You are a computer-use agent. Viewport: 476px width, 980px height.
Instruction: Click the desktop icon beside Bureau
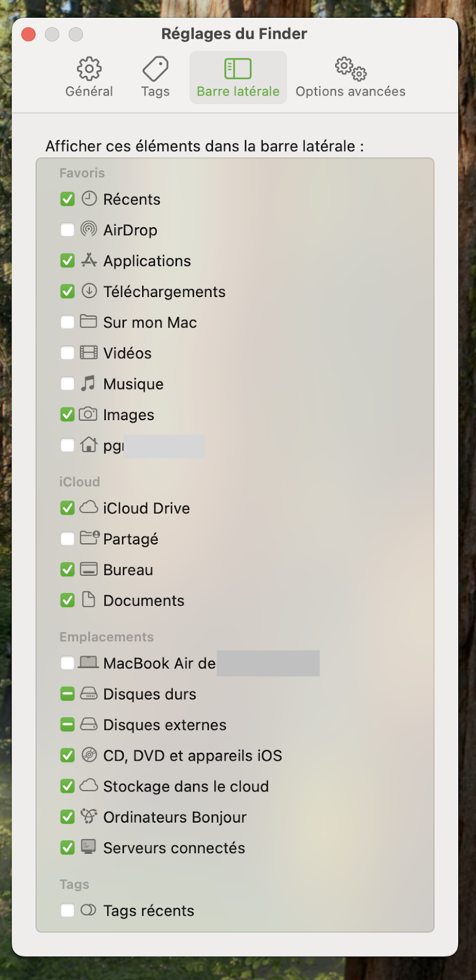pyautogui.click(x=89, y=570)
